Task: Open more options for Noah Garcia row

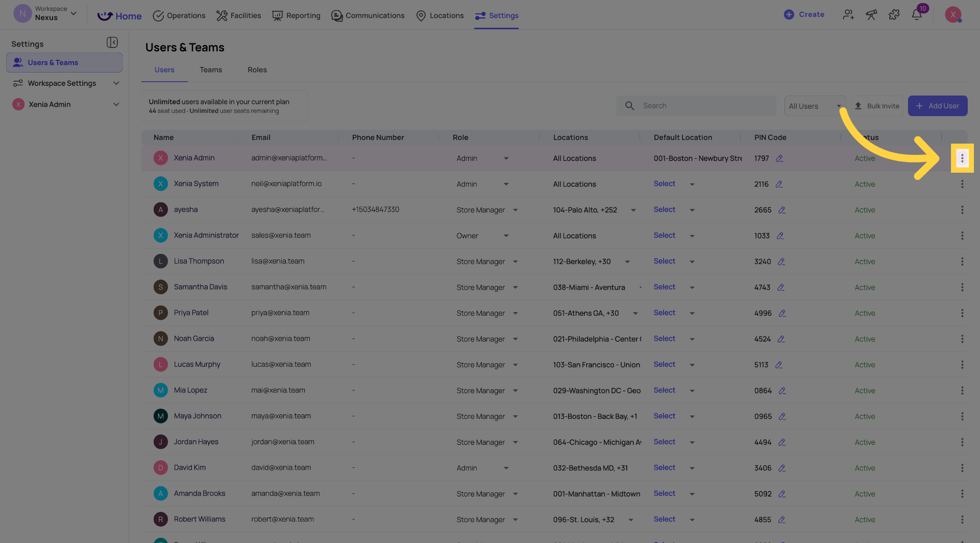Action: [x=962, y=339]
